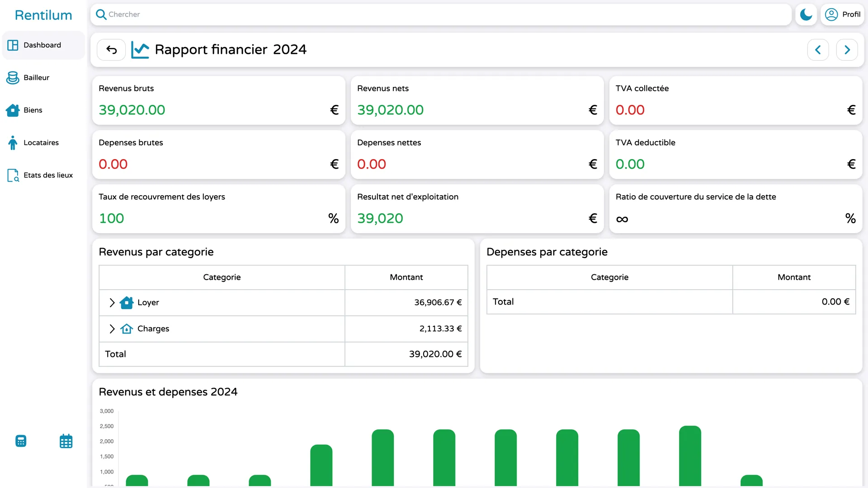Expand the Charges category row

click(112, 329)
